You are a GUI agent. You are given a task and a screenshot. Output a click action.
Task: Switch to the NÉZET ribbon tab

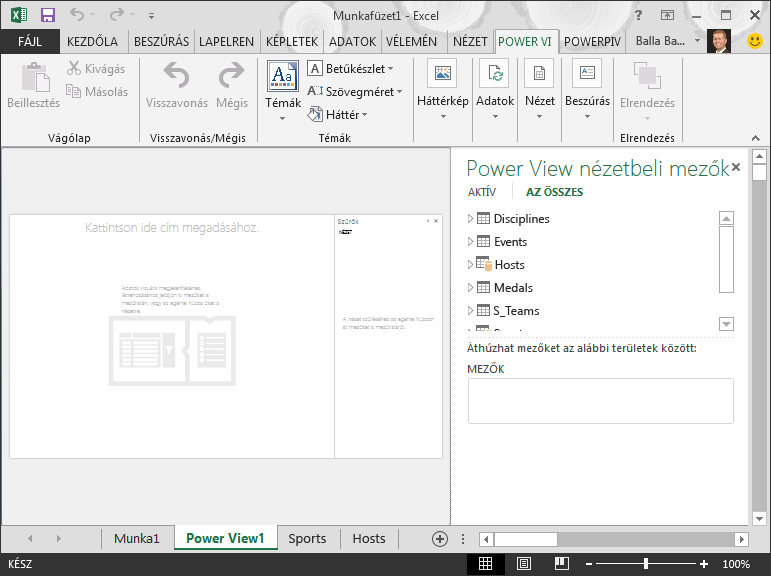tap(470, 41)
